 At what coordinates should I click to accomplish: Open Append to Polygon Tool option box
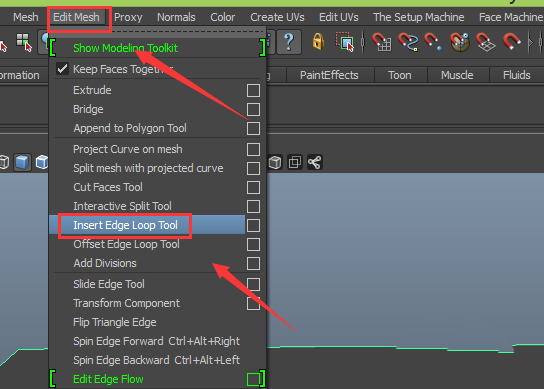(x=253, y=128)
